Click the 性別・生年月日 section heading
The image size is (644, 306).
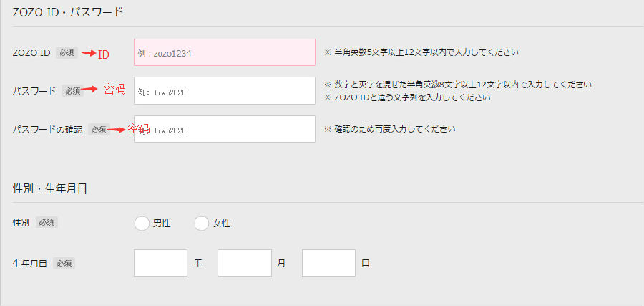50,188
